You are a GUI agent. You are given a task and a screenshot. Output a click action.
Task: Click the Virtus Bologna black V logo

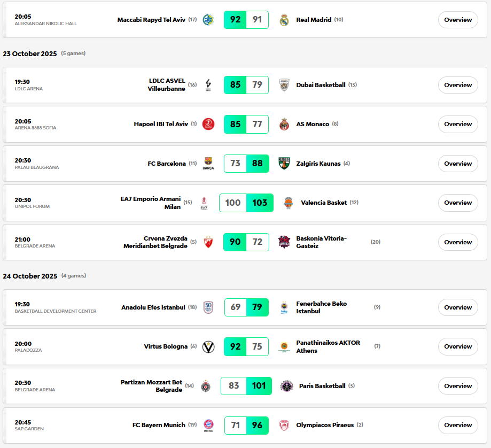coord(208,346)
